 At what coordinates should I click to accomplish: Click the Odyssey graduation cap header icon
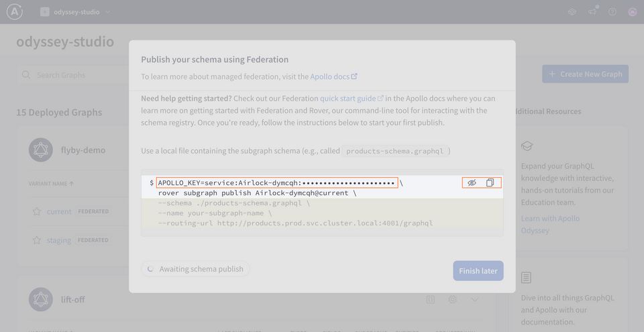pos(572,12)
